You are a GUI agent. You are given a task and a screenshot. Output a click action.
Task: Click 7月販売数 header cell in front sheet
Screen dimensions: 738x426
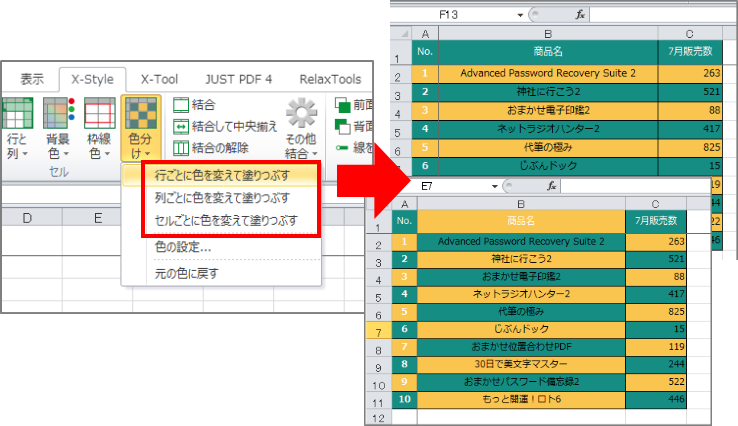[x=656, y=221]
